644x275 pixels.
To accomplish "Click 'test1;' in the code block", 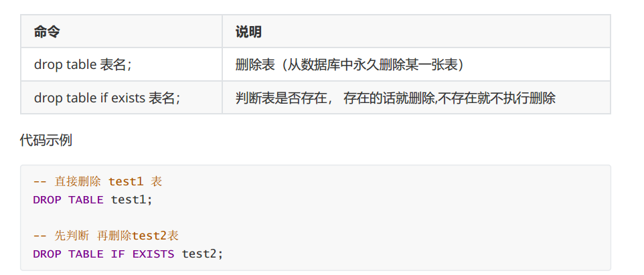I will pyautogui.click(x=132, y=200).
